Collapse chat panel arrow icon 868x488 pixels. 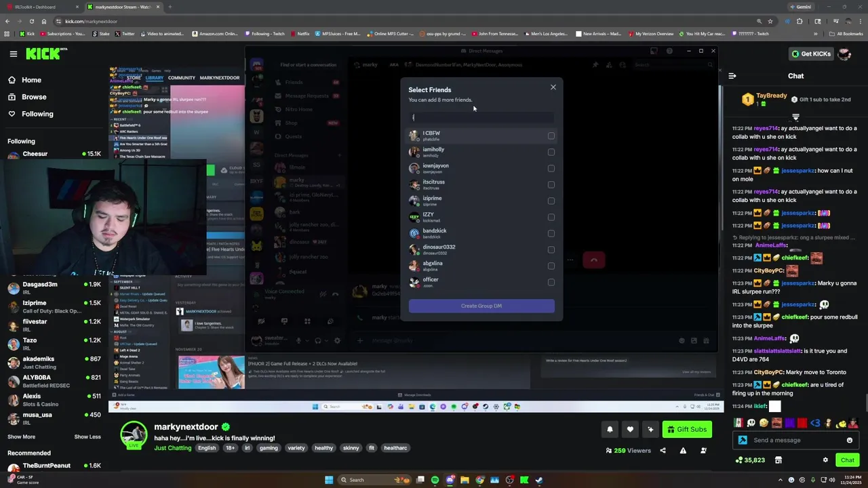732,76
